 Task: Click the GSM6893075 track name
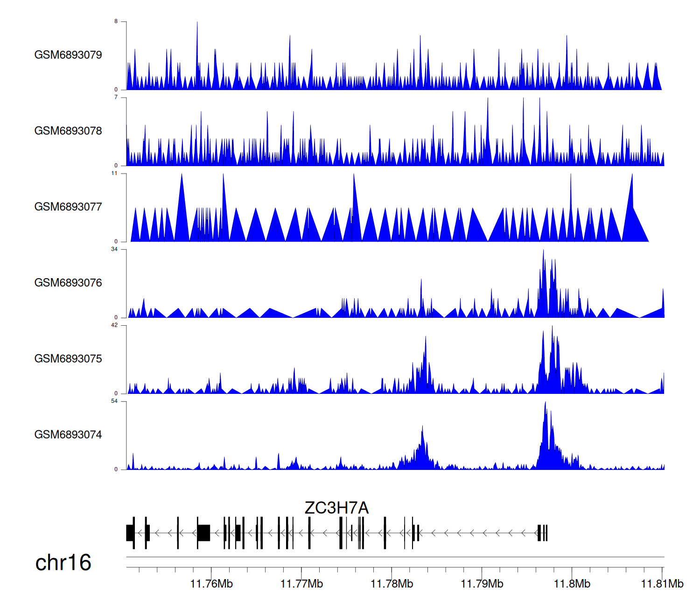(68, 359)
